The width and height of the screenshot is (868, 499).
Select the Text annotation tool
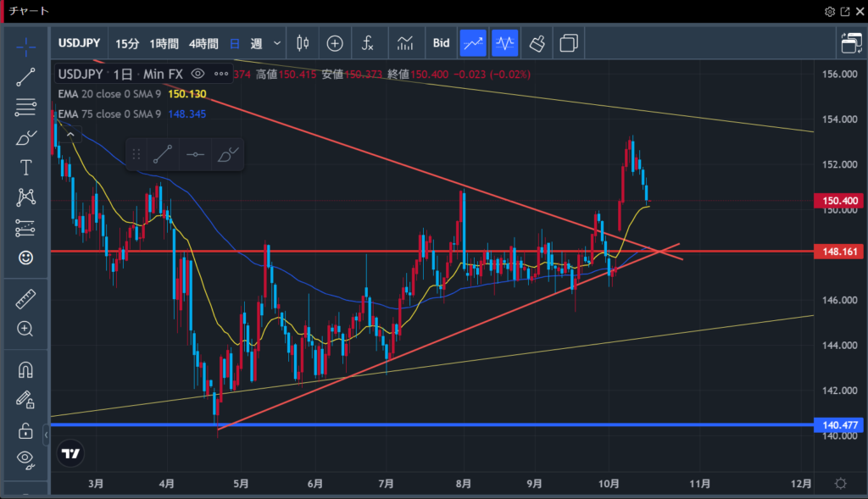tap(25, 167)
